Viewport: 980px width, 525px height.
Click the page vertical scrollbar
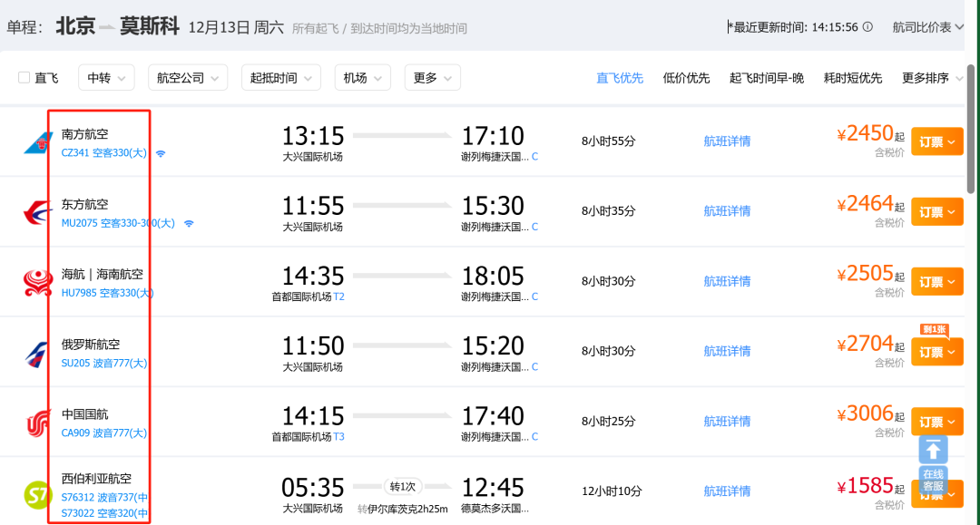click(971, 128)
